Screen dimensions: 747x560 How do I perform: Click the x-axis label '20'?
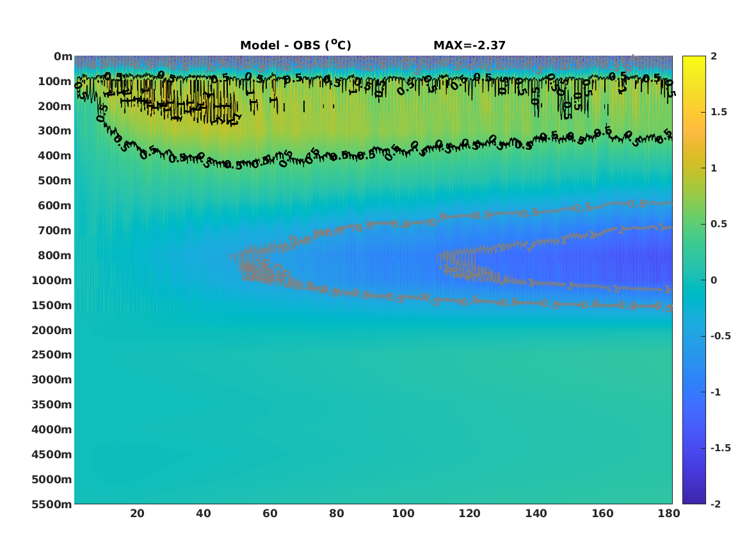[137, 513]
